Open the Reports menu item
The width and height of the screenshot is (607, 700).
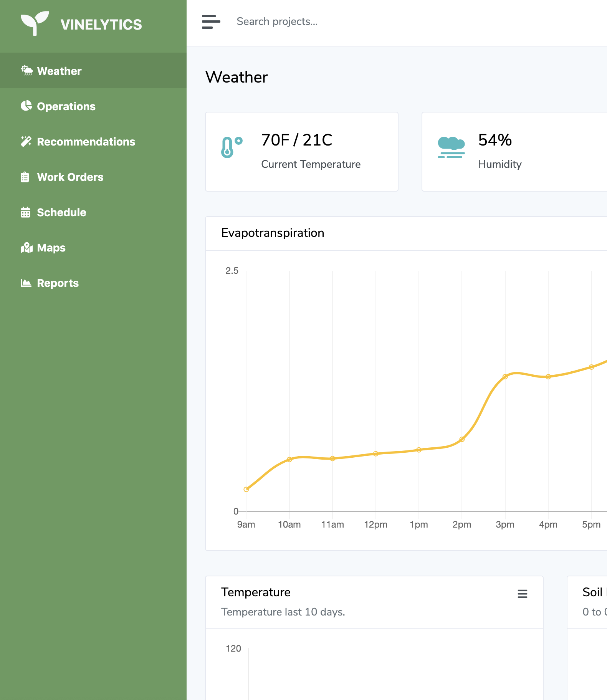(x=93, y=283)
